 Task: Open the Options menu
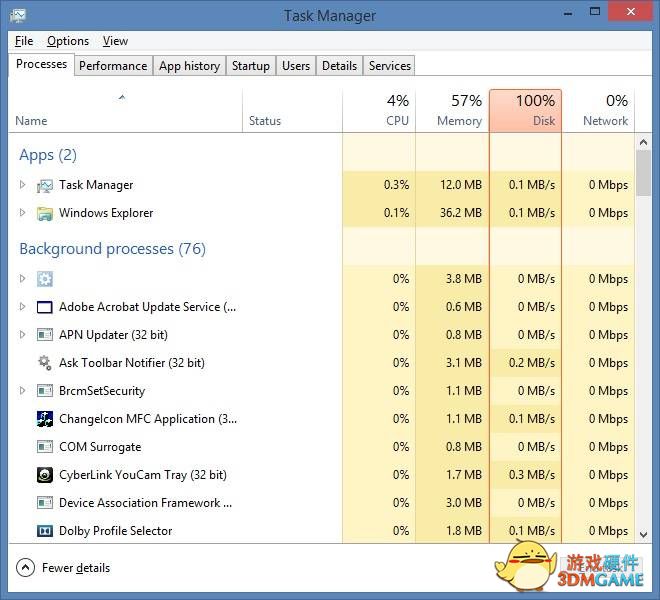coord(68,41)
